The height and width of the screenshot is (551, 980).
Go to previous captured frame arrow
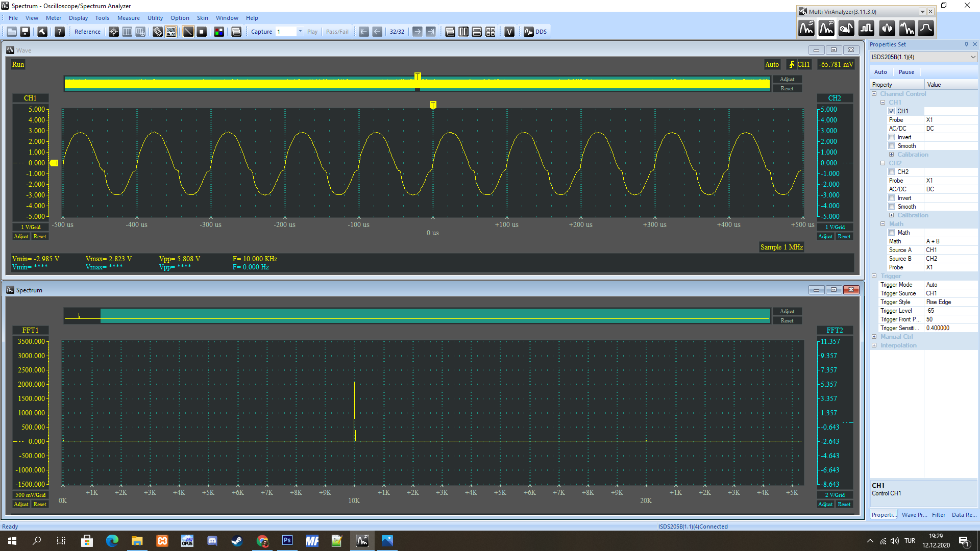377,32
